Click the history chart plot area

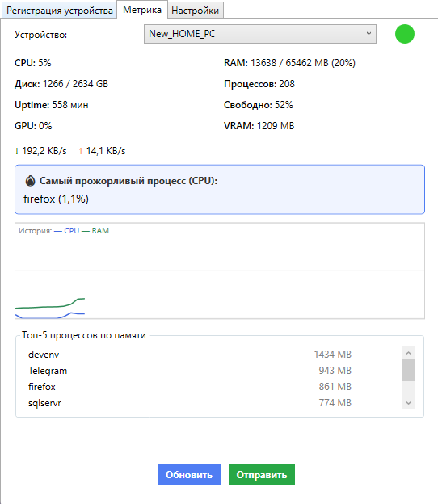point(220,271)
